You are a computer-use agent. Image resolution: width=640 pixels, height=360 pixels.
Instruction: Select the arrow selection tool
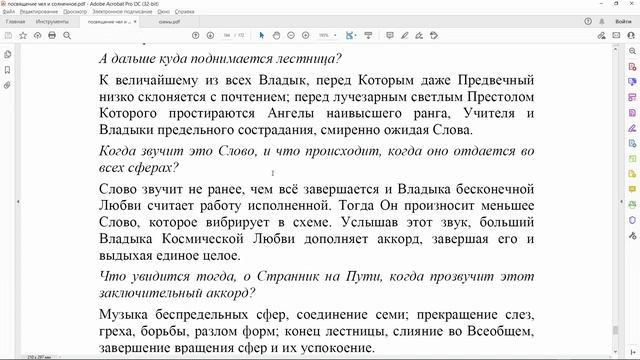[262, 36]
